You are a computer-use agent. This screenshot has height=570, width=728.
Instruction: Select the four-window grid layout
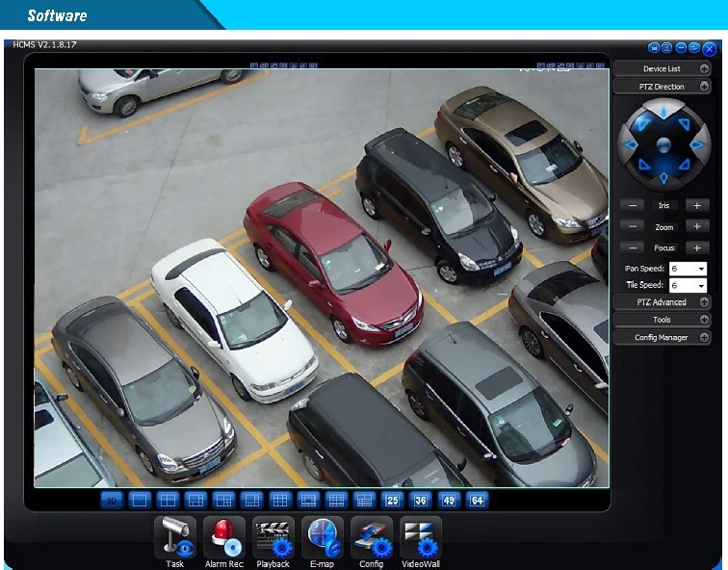pos(168,501)
